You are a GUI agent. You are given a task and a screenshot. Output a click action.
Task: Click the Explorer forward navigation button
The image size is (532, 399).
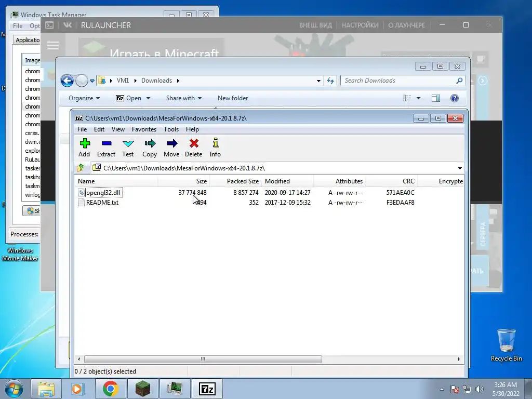coord(82,81)
